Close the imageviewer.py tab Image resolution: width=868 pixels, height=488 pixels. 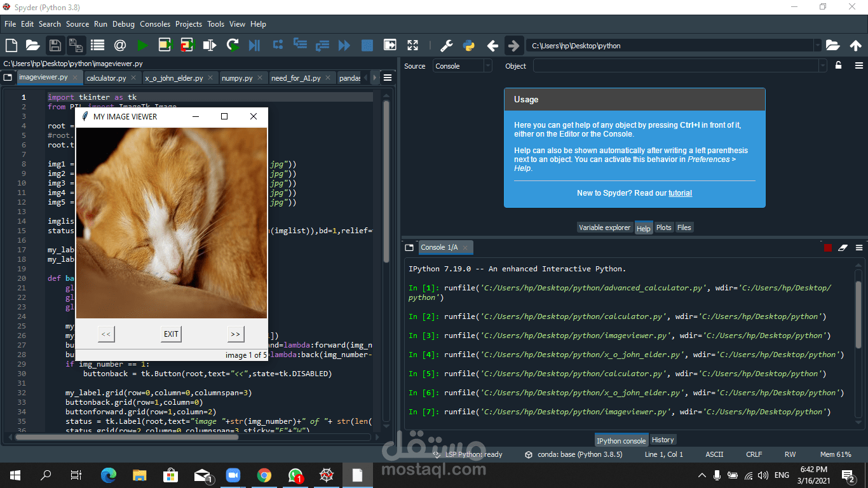(x=75, y=78)
